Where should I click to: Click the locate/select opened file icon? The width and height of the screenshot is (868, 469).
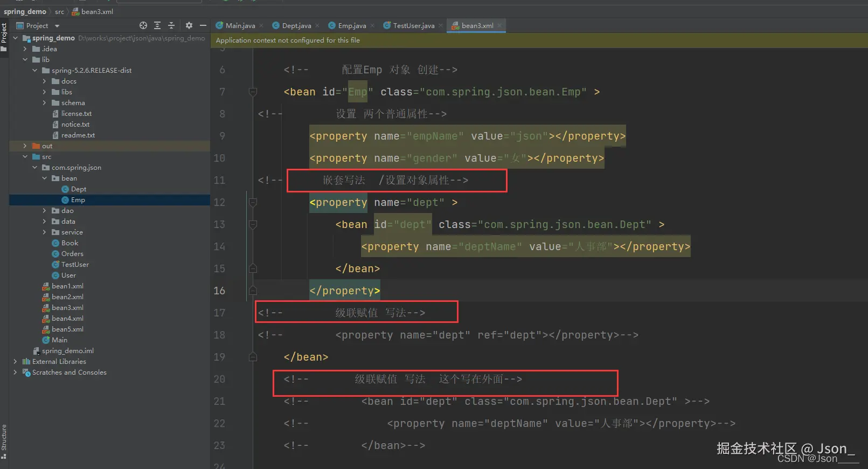point(143,25)
